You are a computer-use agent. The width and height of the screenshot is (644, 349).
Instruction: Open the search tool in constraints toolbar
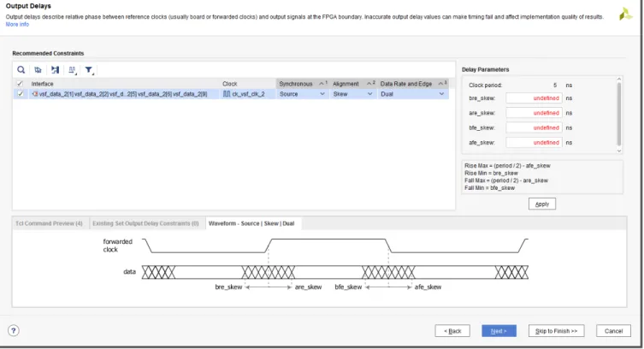[x=21, y=70]
